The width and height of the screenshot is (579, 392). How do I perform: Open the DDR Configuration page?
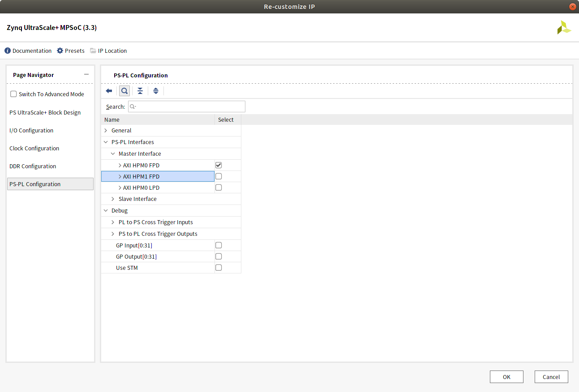[33, 166]
